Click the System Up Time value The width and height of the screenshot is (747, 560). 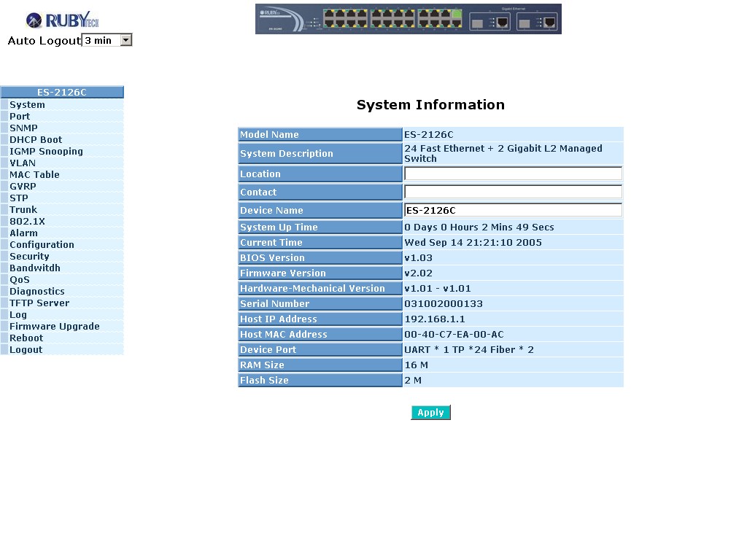point(479,227)
